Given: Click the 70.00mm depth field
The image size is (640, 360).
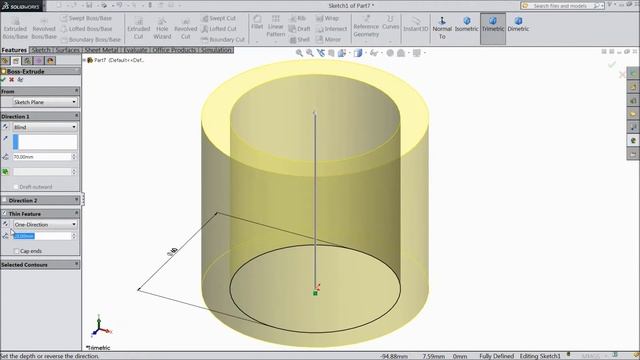Looking at the screenshot, I should click(x=42, y=157).
